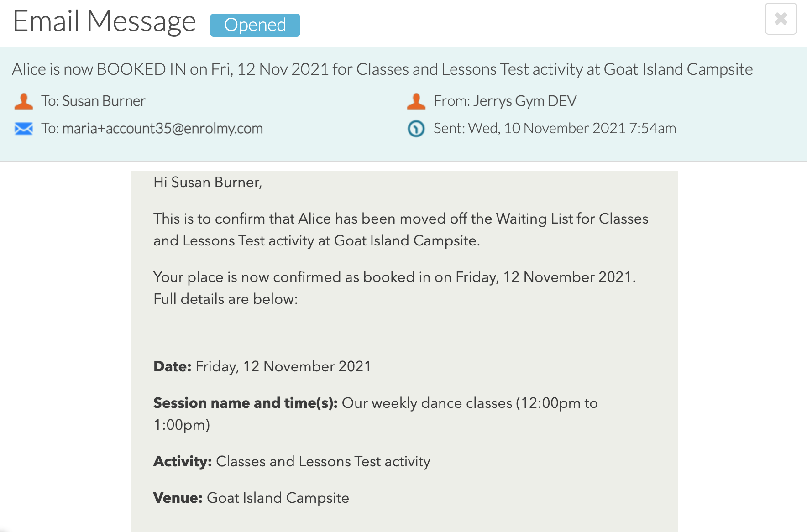Click the Date label in email body
This screenshot has width=807, height=532.
click(x=173, y=366)
